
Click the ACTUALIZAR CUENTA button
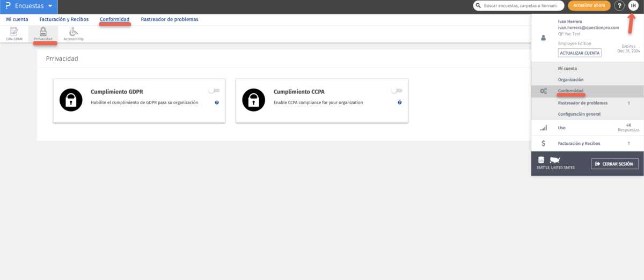click(580, 53)
